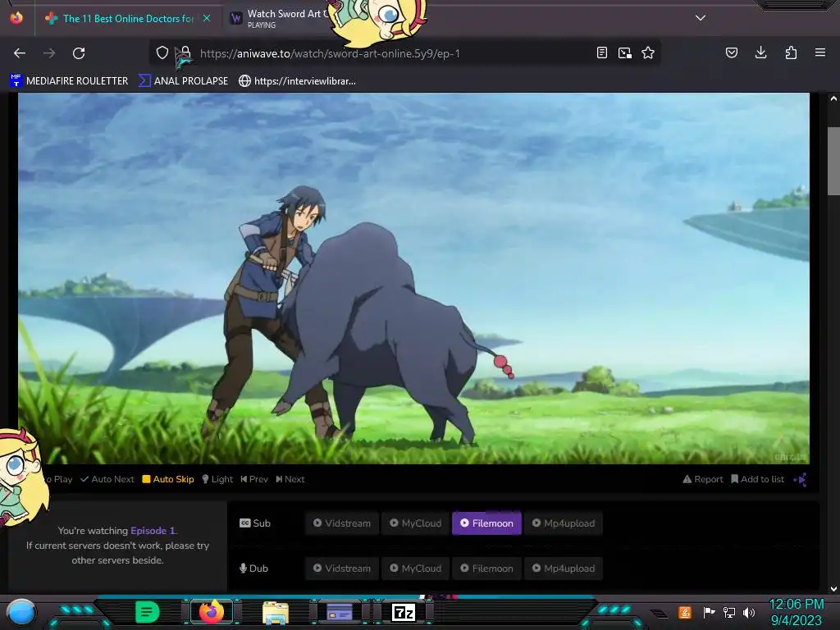
Task: Open the volume speaker tray icon
Action: pyautogui.click(x=749, y=612)
